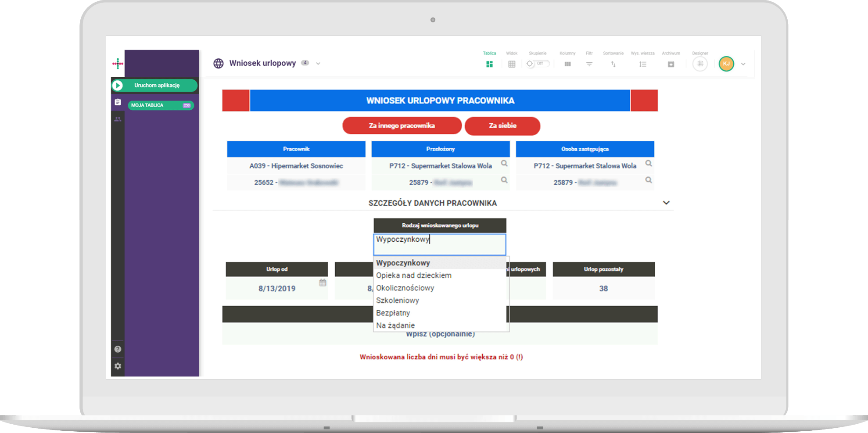The width and height of the screenshot is (868, 433).
Task: Open the Designer icon
Action: pos(700,64)
